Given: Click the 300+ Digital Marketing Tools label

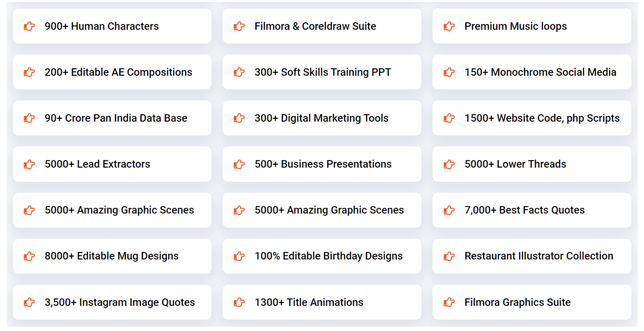Looking at the screenshot, I should click(321, 118).
